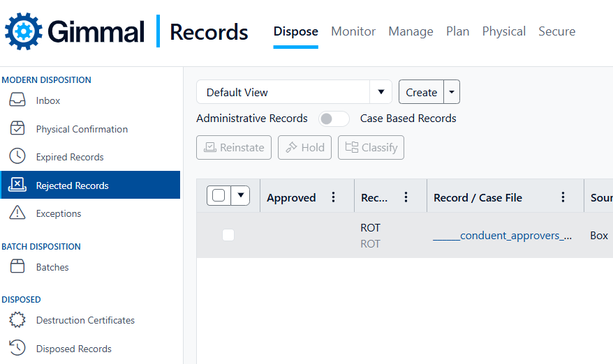The image size is (613, 364).
Task: Tick the checkbox for the ROT row
Action: pos(228,235)
